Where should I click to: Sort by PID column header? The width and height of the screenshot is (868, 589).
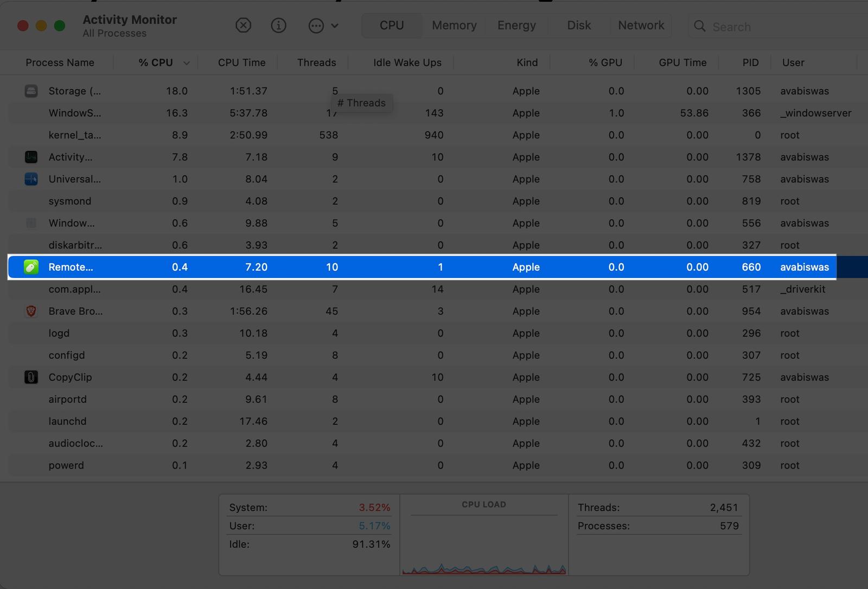tap(751, 62)
